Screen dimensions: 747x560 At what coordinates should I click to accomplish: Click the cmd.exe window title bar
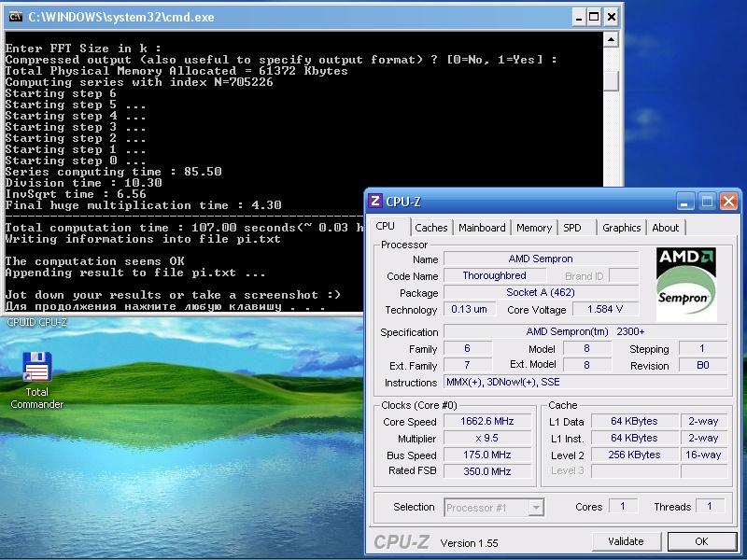click(x=312, y=18)
